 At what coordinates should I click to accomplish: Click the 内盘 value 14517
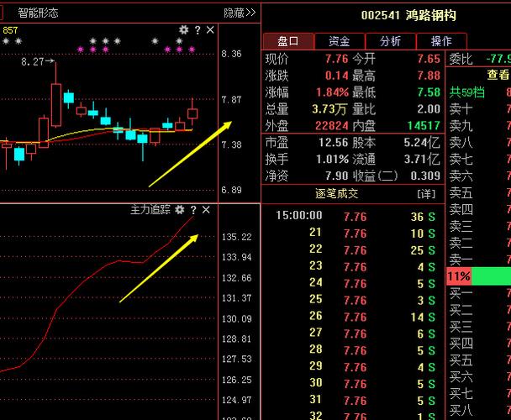pyautogui.click(x=424, y=126)
